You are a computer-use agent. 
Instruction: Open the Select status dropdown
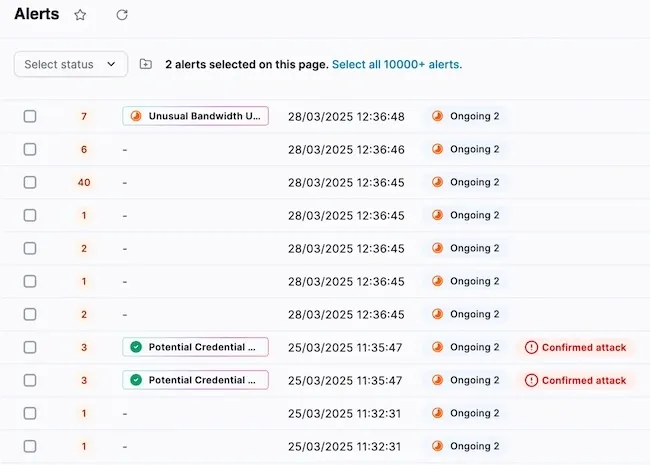70,64
